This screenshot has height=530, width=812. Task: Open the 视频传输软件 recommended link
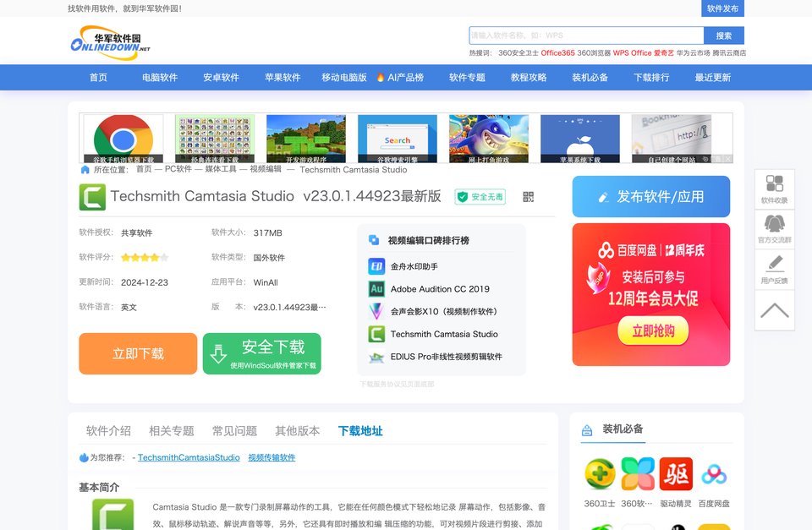coord(272,457)
